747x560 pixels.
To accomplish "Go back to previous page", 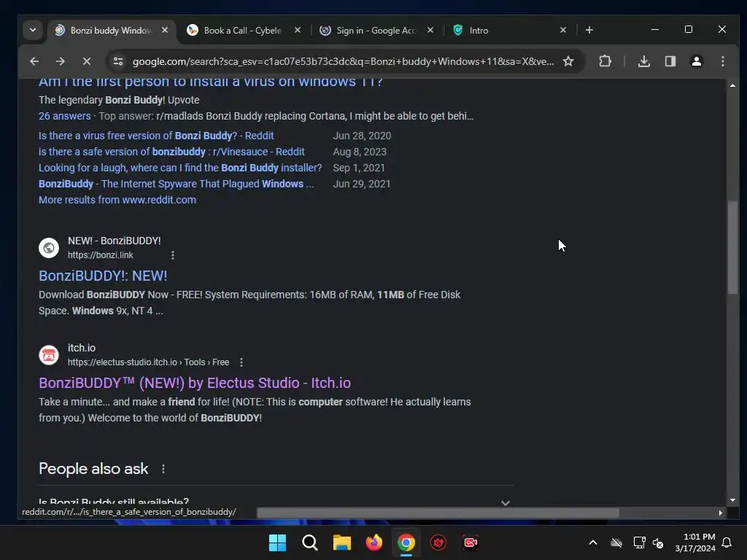I will 34,61.
